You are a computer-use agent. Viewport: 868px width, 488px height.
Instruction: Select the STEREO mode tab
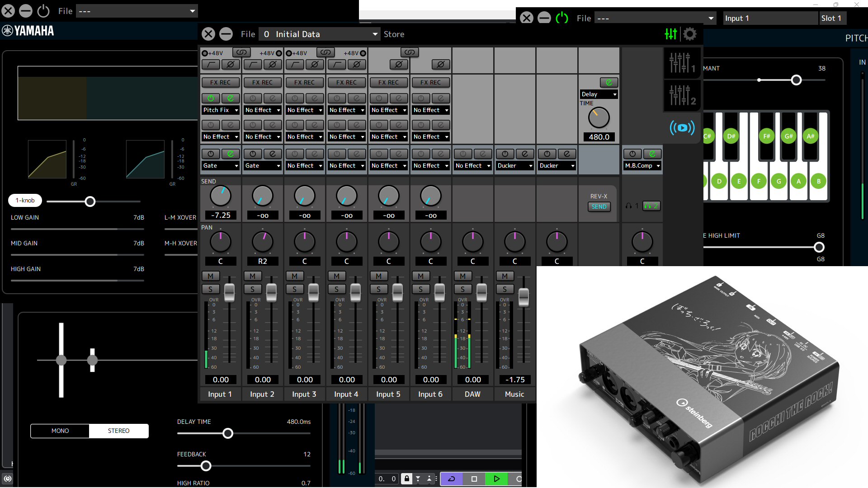coord(118,431)
